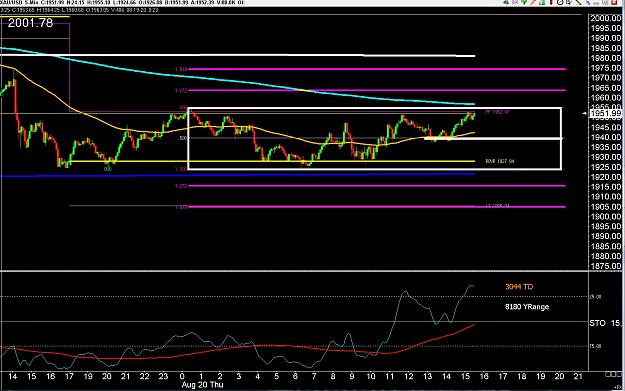Click the 1875.00 price axis label
Viewport: 625px width, 391px height.
(605, 266)
